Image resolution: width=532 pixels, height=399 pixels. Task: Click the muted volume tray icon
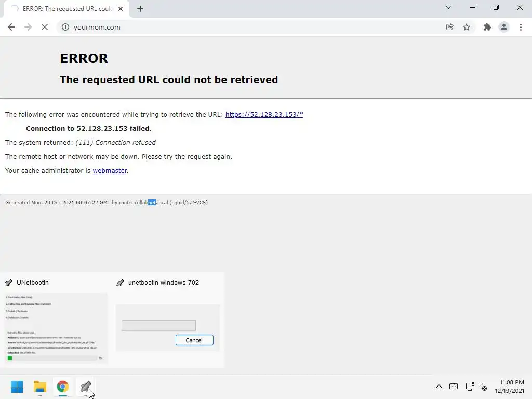tap(483, 387)
